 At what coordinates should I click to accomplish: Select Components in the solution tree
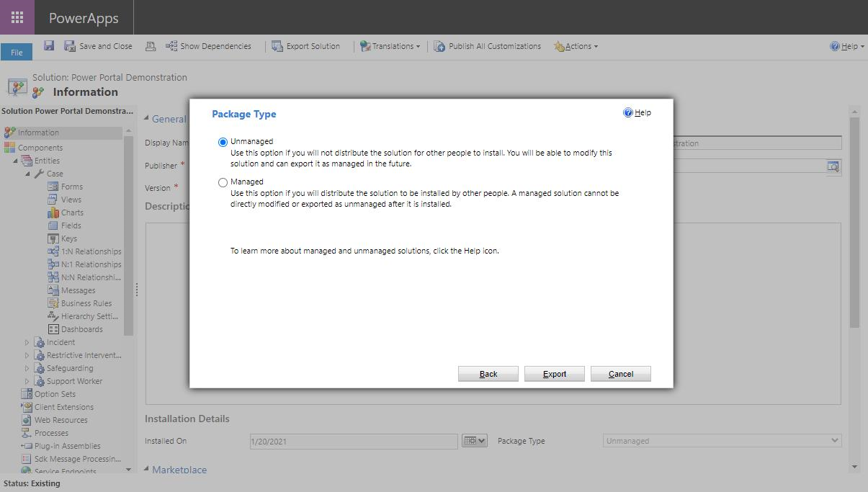coord(40,148)
